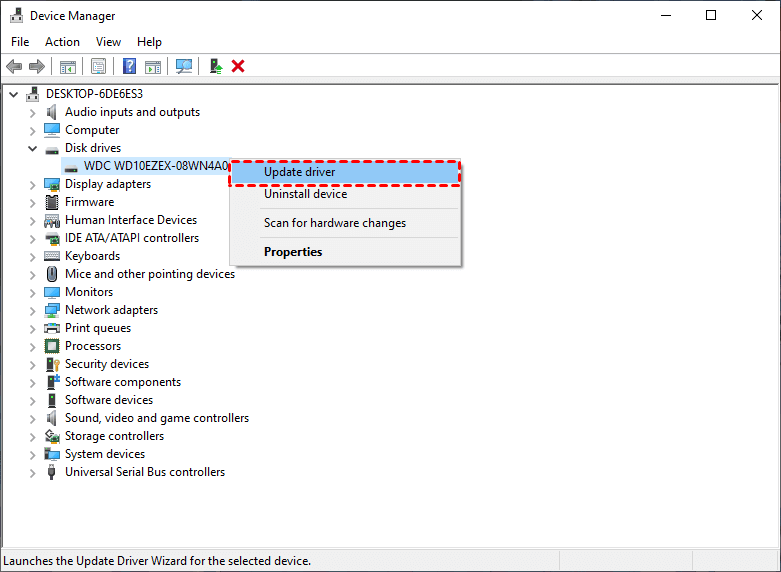Expand the Monitors chevron
Screen dimensions: 781x572
coord(32,293)
